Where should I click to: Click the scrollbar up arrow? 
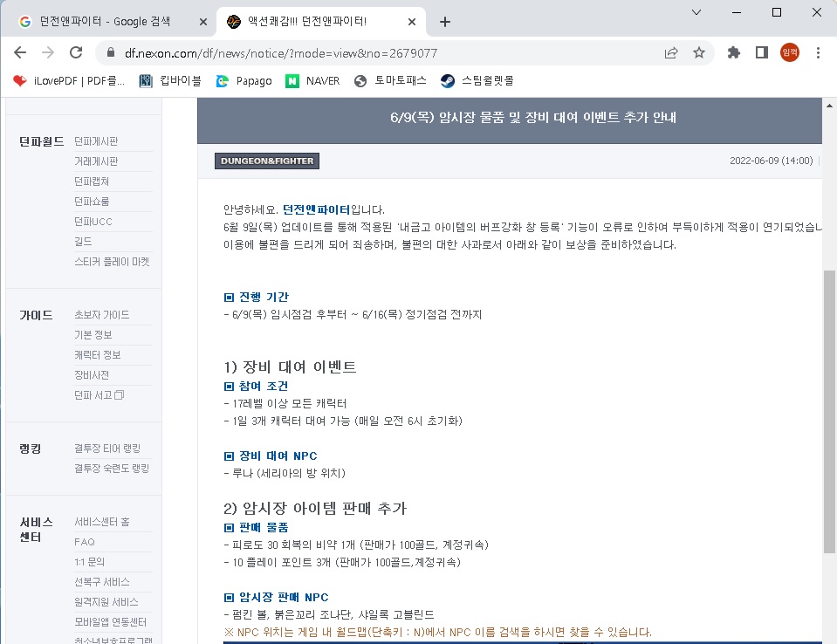click(x=829, y=105)
